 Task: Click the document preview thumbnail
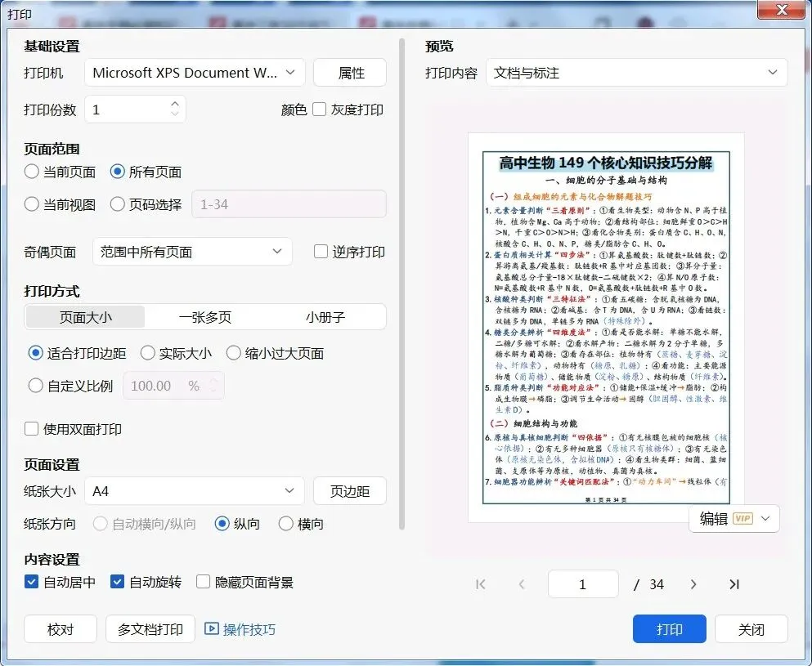(606, 328)
